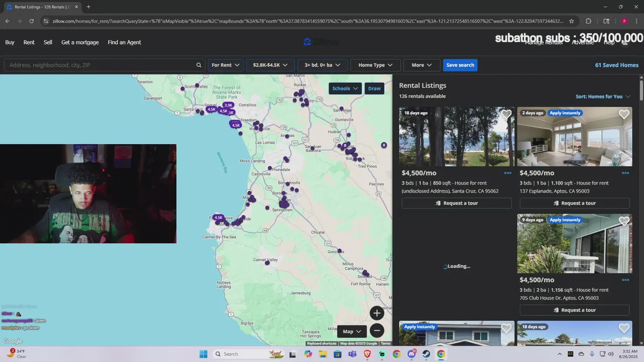Viewport: 644px width, 362px height.
Task: Open Get a mortgage menu
Action: point(80,42)
